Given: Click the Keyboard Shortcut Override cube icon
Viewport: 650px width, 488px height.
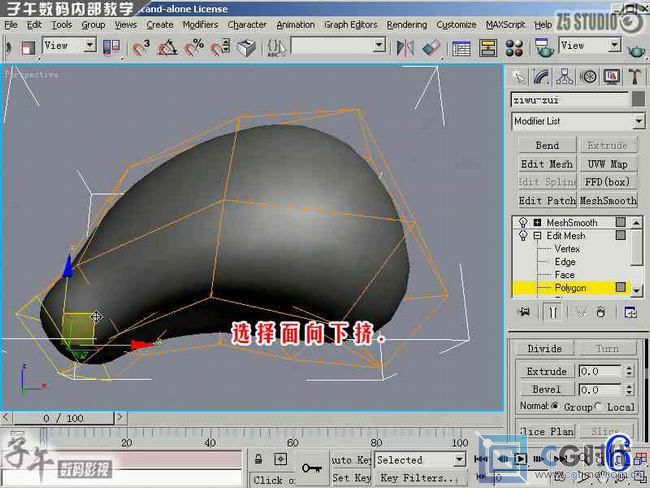Looking at the screenshot, I should (246, 48).
